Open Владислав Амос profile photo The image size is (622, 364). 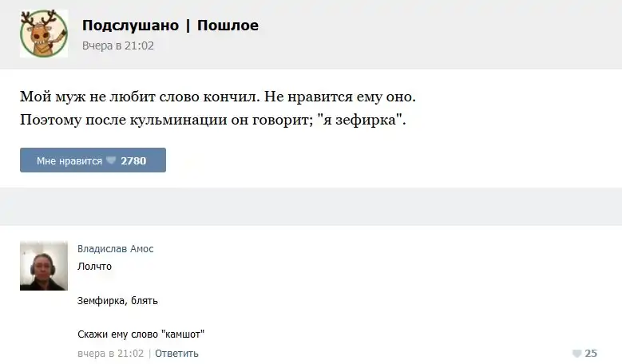44,266
